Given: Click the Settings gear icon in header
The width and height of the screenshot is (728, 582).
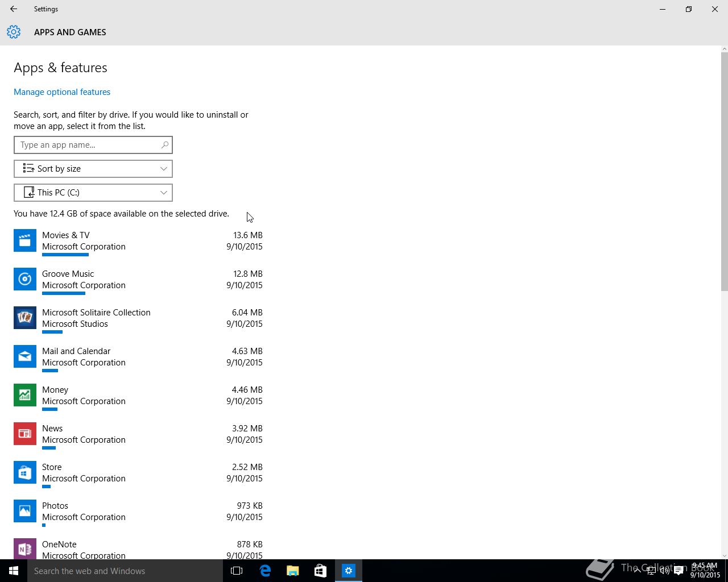Looking at the screenshot, I should point(14,32).
